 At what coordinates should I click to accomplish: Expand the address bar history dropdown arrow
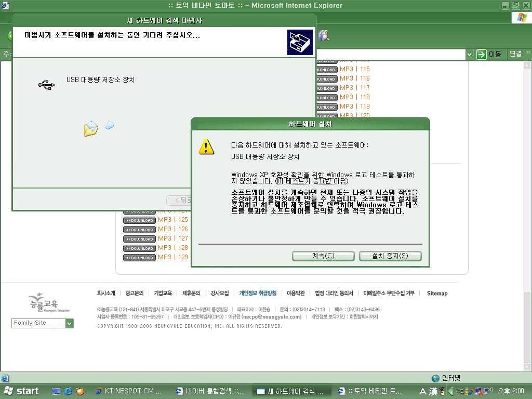(469, 54)
